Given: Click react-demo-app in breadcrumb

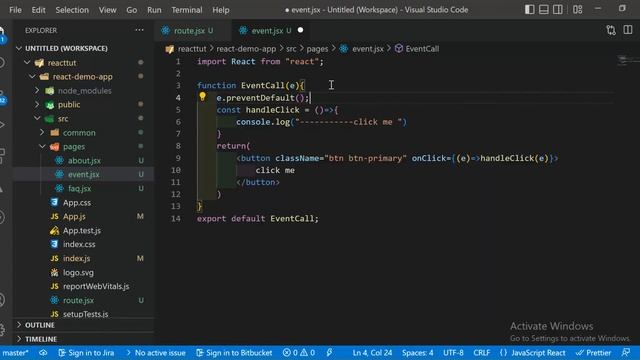Looking at the screenshot, I should pyautogui.click(x=246, y=49).
